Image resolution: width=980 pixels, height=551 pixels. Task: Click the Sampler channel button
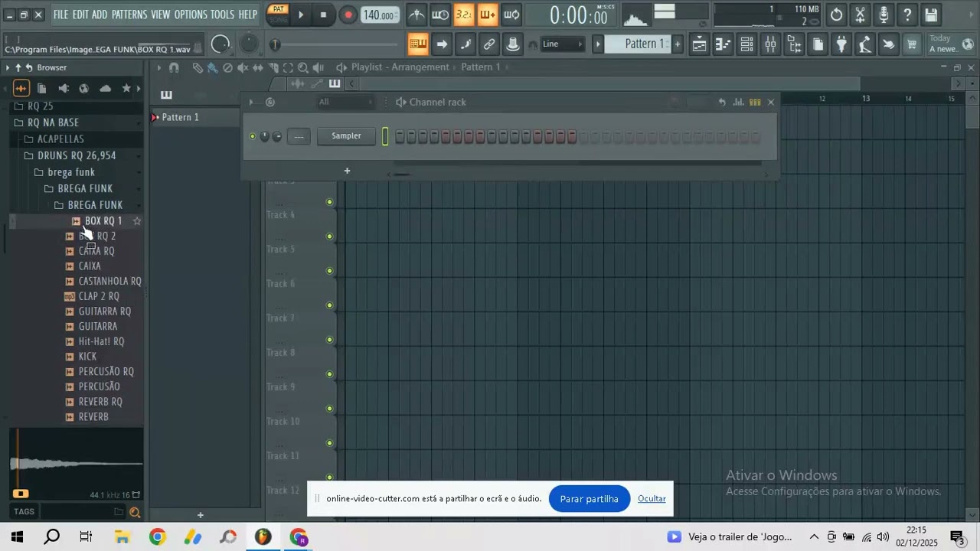click(346, 136)
